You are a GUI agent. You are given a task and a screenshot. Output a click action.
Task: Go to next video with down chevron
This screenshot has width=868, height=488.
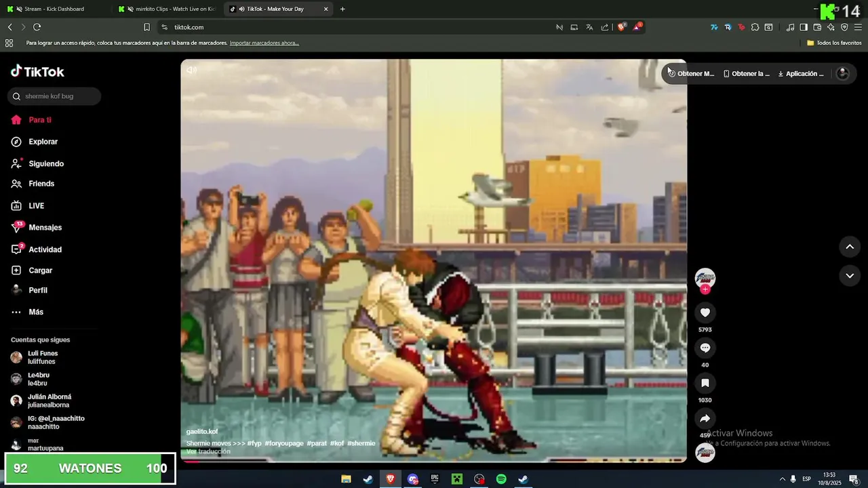tap(850, 276)
